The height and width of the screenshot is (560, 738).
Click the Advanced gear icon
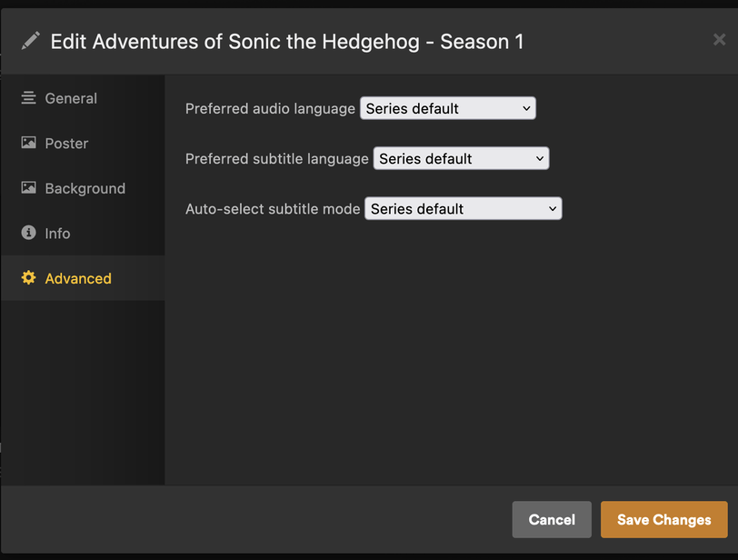click(28, 278)
